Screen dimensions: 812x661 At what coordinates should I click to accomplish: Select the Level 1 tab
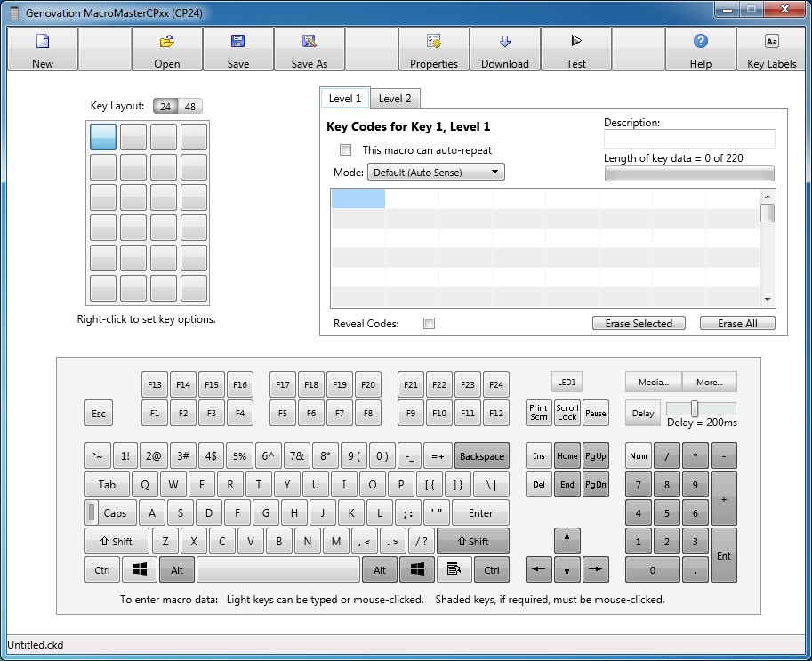(345, 99)
